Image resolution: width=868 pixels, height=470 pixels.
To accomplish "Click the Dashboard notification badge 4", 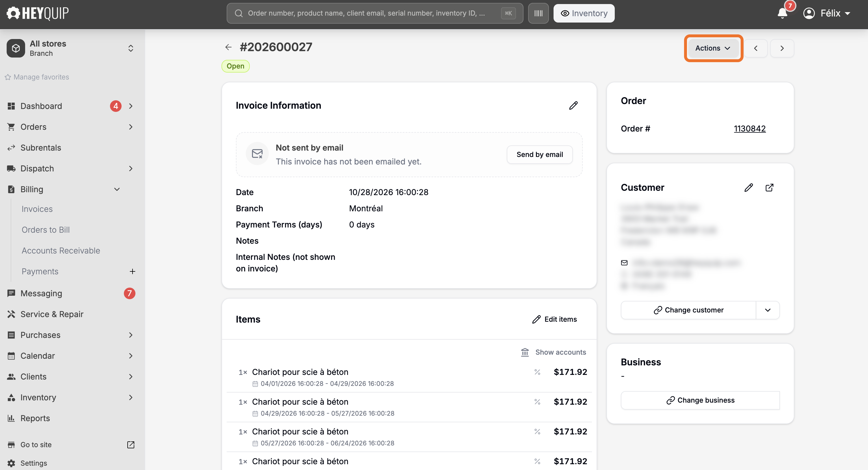I will pyautogui.click(x=116, y=106).
